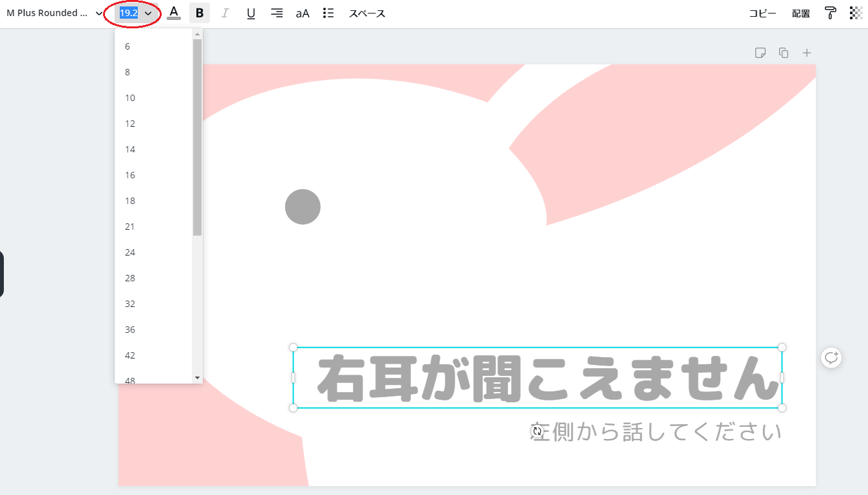868x495 pixels.
Task: Open the 配置 position menu
Action: coord(801,13)
